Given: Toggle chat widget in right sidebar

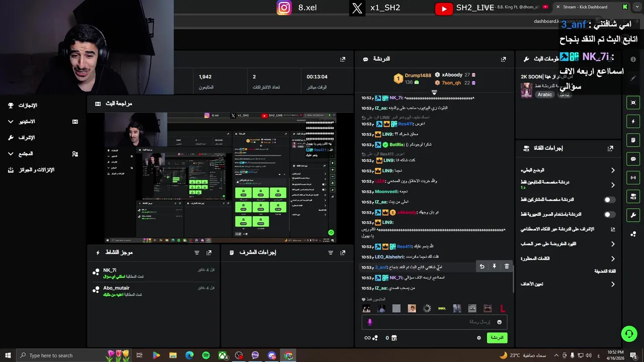Looking at the screenshot, I should (633, 159).
